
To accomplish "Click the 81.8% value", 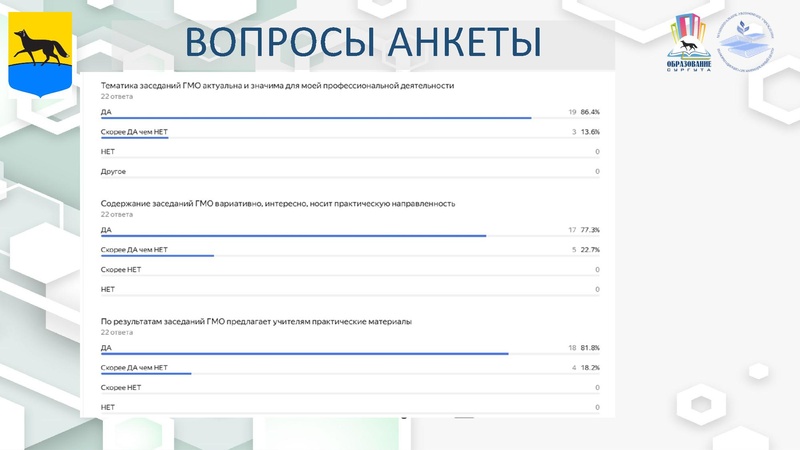I will (x=590, y=347).
